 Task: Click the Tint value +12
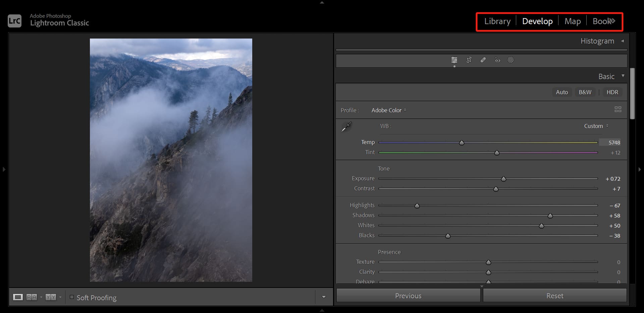coord(615,152)
